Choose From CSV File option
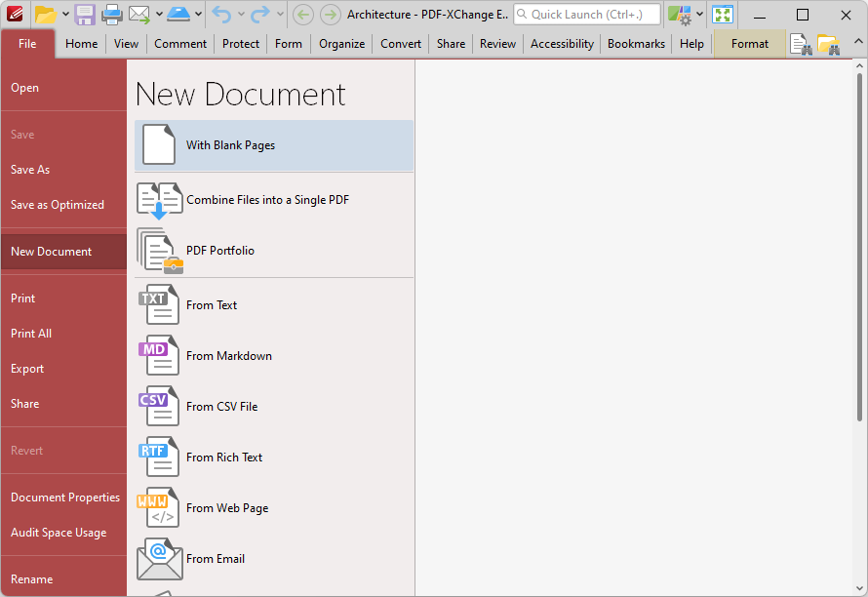This screenshot has width=868, height=597. coord(221,407)
